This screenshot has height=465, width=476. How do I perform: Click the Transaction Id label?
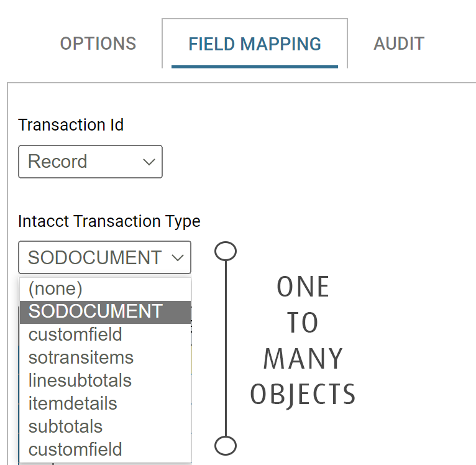tap(71, 125)
